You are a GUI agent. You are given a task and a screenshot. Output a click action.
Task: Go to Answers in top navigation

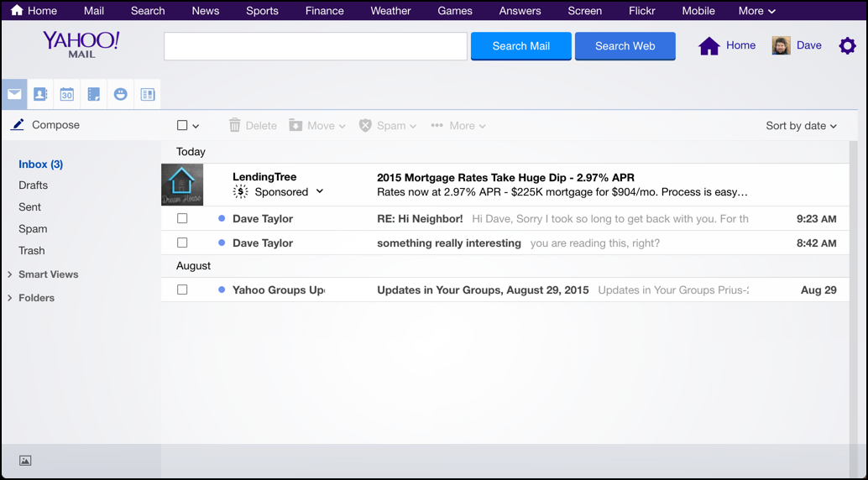coord(520,11)
